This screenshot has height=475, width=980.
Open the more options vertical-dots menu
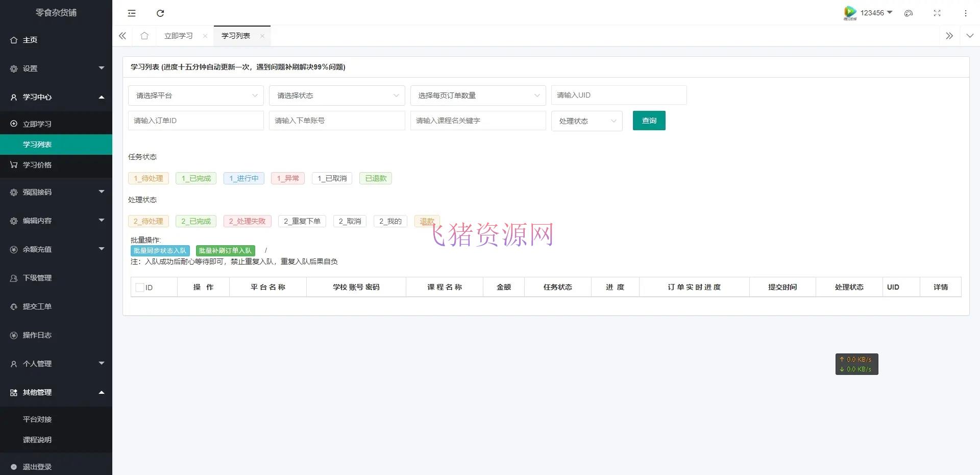pos(965,13)
